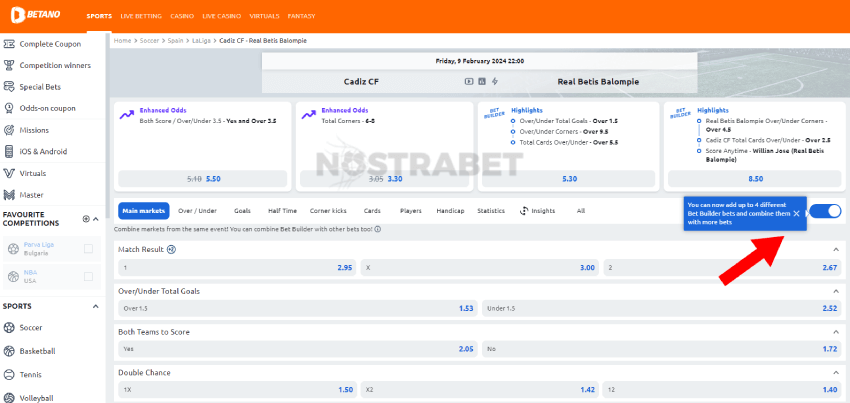This screenshot has height=403, width=850.
Task: Open the Complete Coupon icon
Action: click(x=9, y=44)
